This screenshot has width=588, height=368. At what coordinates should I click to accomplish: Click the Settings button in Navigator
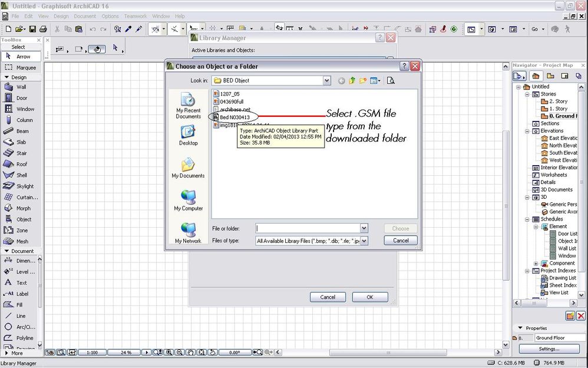549,349
